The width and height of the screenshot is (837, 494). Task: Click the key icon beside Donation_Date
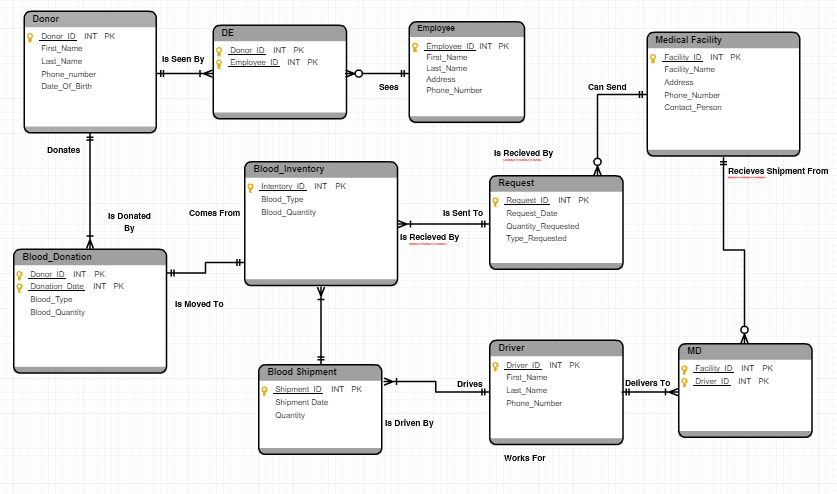20,287
